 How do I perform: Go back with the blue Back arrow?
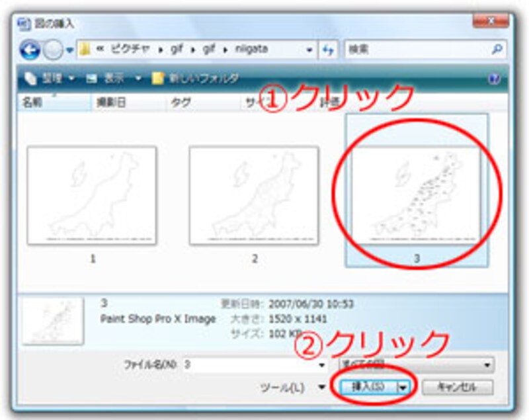click(x=30, y=50)
